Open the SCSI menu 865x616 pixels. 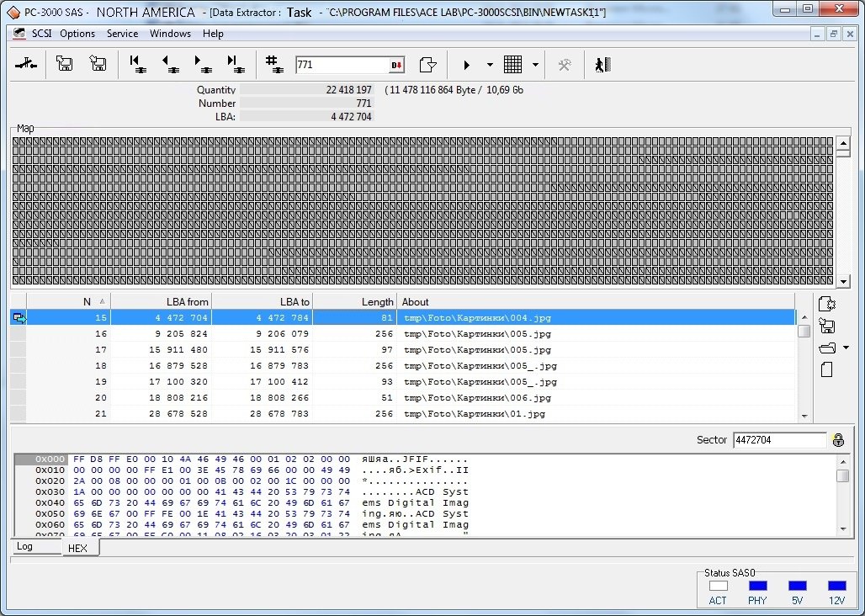pyautogui.click(x=41, y=34)
